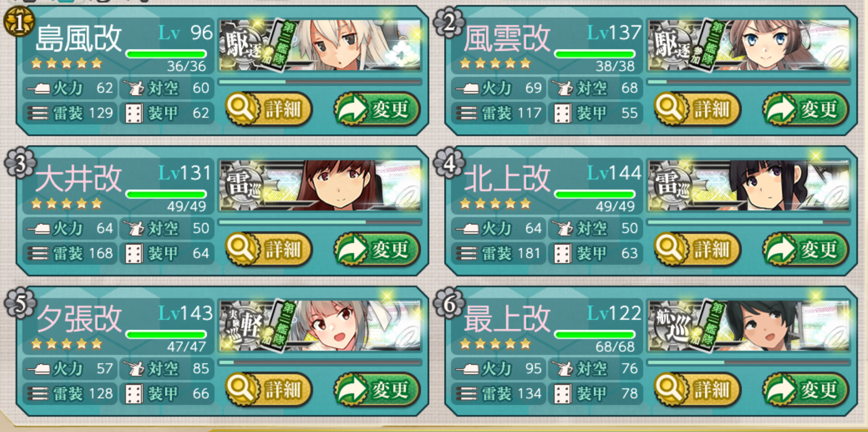Click the slot number 4 flower badge

(449, 163)
